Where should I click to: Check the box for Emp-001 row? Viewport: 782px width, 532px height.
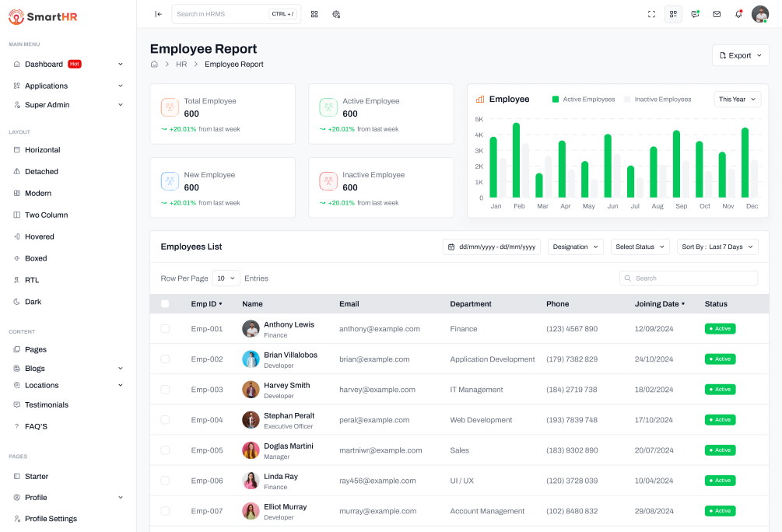tap(165, 329)
